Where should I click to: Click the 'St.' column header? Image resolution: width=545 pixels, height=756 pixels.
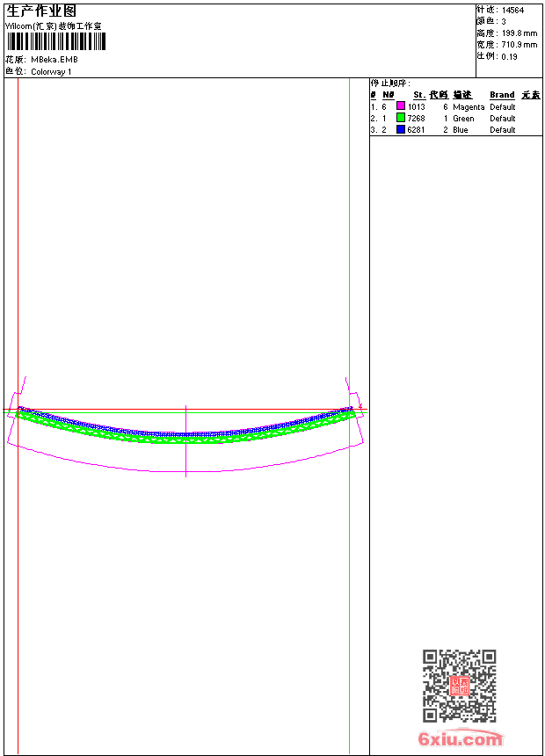[419, 95]
